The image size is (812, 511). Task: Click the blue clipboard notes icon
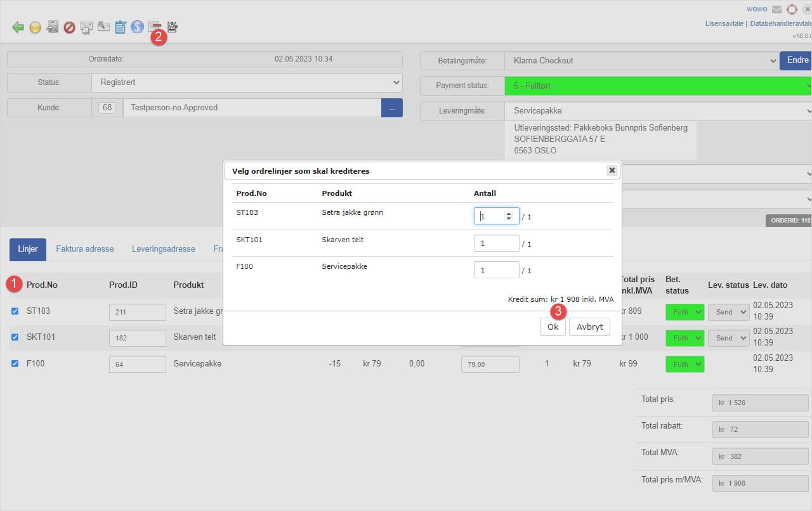click(120, 27)
